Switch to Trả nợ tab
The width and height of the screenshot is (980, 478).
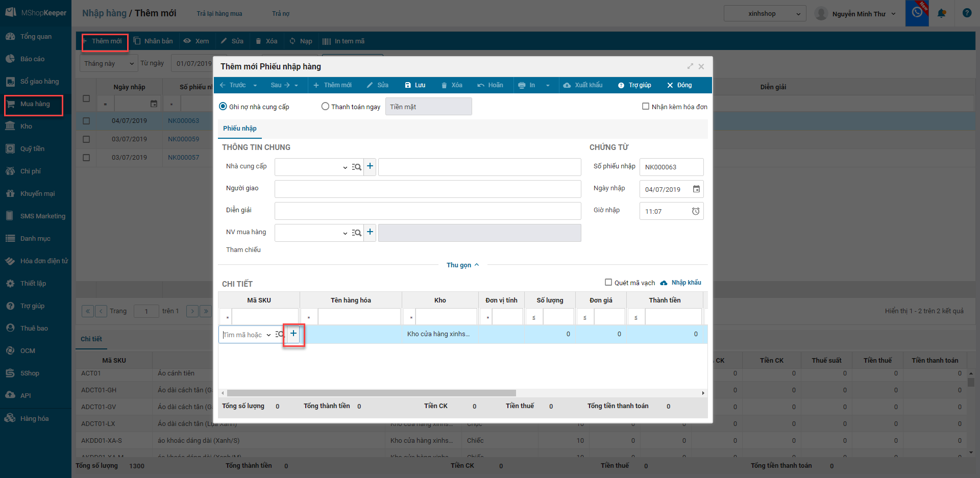coord(280,14)
